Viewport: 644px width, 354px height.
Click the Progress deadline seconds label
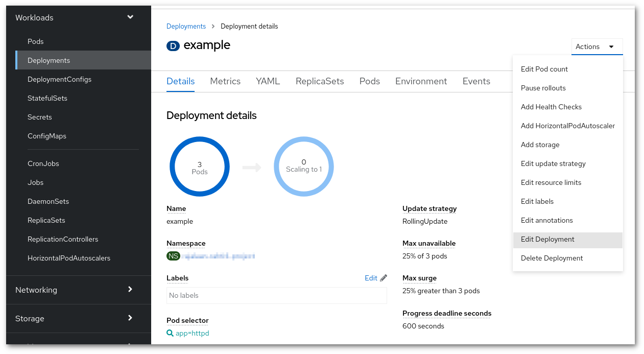[447, 313]
